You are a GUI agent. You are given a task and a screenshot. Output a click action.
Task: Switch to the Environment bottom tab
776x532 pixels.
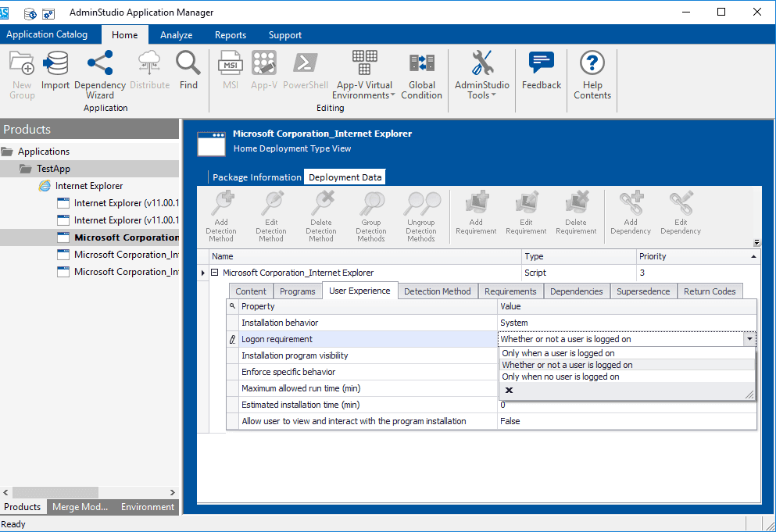148,507
